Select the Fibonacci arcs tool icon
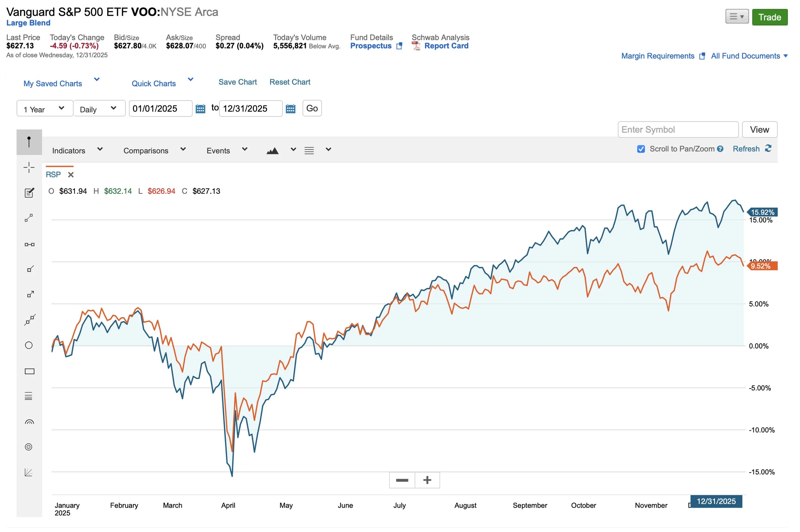The width and height of the screenshot is (800, 532). pyautogui.click(x=29, y=422)
